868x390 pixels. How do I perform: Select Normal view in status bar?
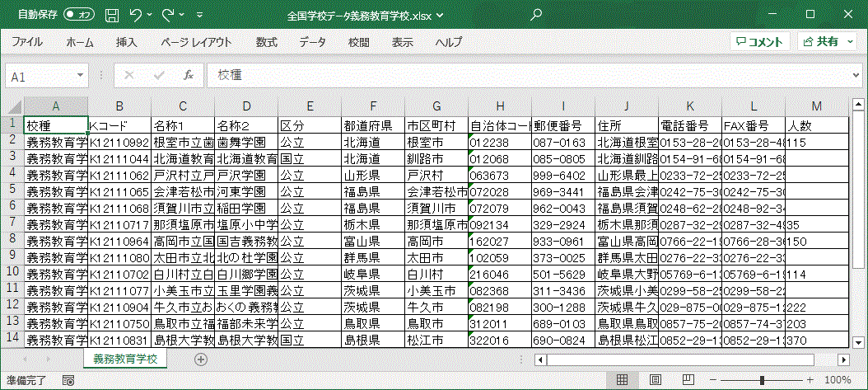623,379
